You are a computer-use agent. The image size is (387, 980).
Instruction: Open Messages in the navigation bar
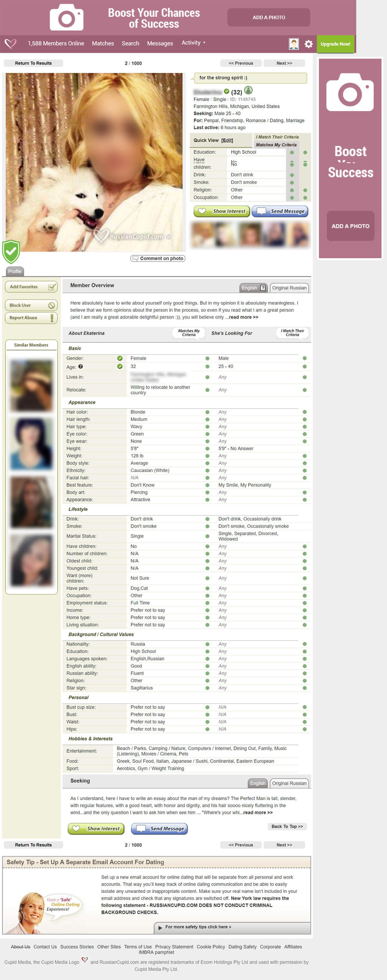(160, 43)
